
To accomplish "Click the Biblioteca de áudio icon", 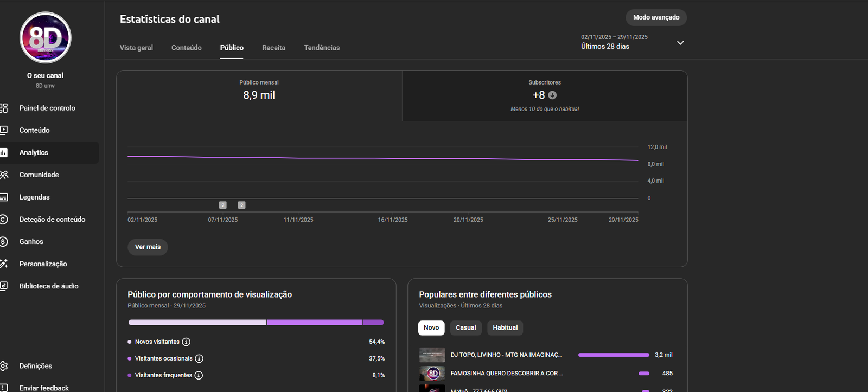I will pos(4,286).
